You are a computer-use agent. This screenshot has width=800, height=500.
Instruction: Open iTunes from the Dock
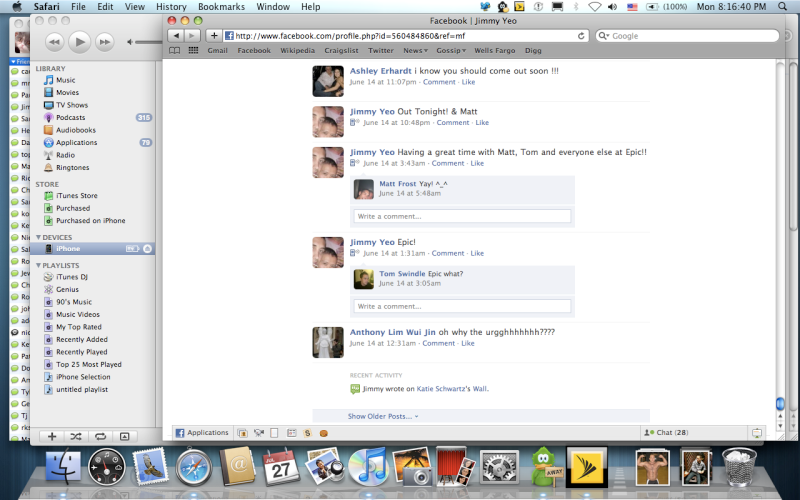click(x=368, y=466)
